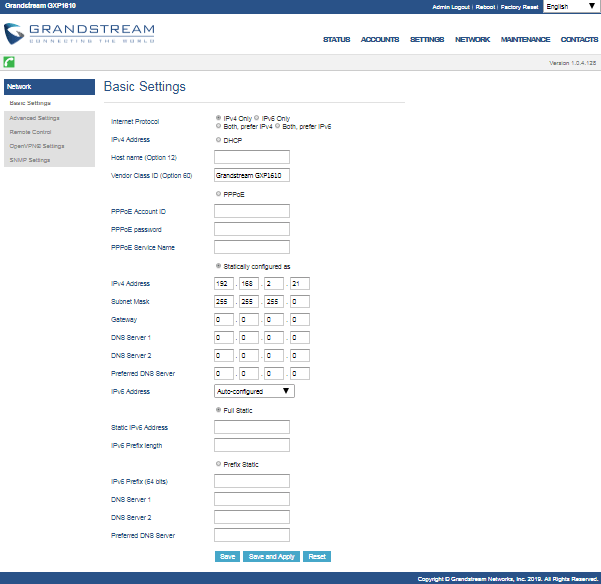Viewport: 601px width, 584px height.
Task: Click the IPv6 Preferred DNS Server text field
Action: tap(252, 535)
